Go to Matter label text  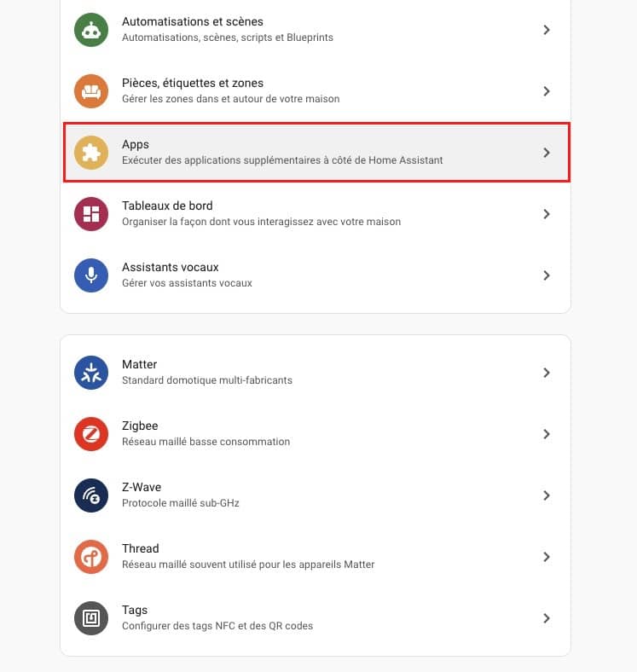click(x=140, y=365)
